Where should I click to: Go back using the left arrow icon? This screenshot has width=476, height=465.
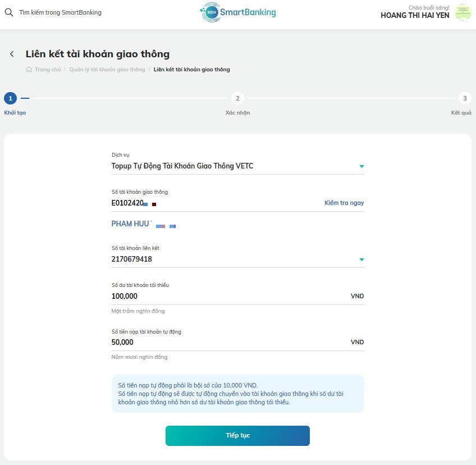coord(12,54)
